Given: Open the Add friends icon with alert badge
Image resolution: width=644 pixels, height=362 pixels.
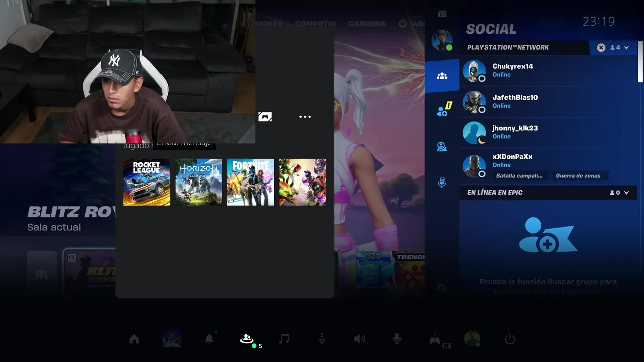Looking at the screenshot, I should pyautogui.click(x=443, y=110).
